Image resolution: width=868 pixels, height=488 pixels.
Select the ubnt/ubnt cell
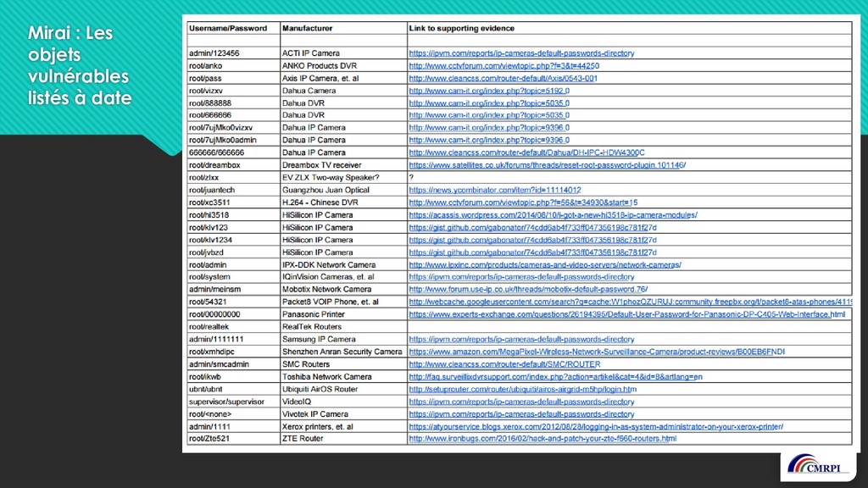point(234,389)
